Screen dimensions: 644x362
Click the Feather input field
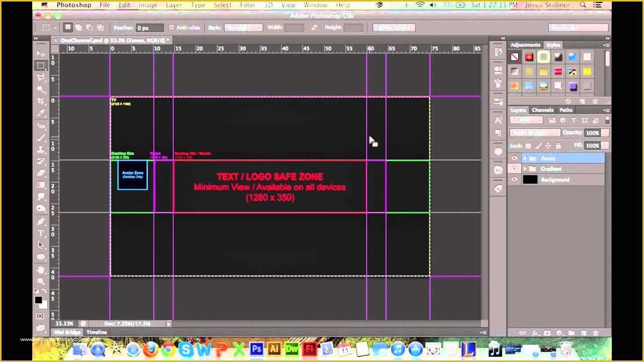coord(149,28)
